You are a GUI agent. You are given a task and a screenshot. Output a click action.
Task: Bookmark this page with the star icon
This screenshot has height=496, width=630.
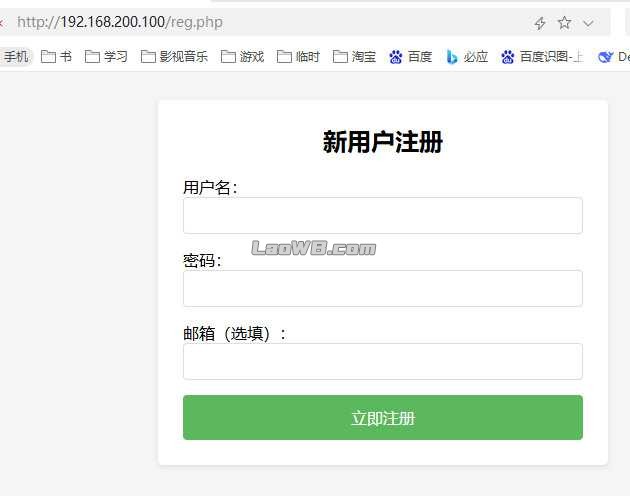tap(565, 23)
